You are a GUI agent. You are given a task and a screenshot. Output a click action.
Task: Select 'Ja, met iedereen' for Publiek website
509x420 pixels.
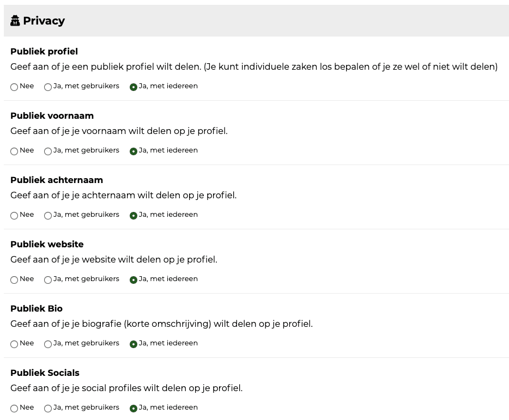point(134,280)
